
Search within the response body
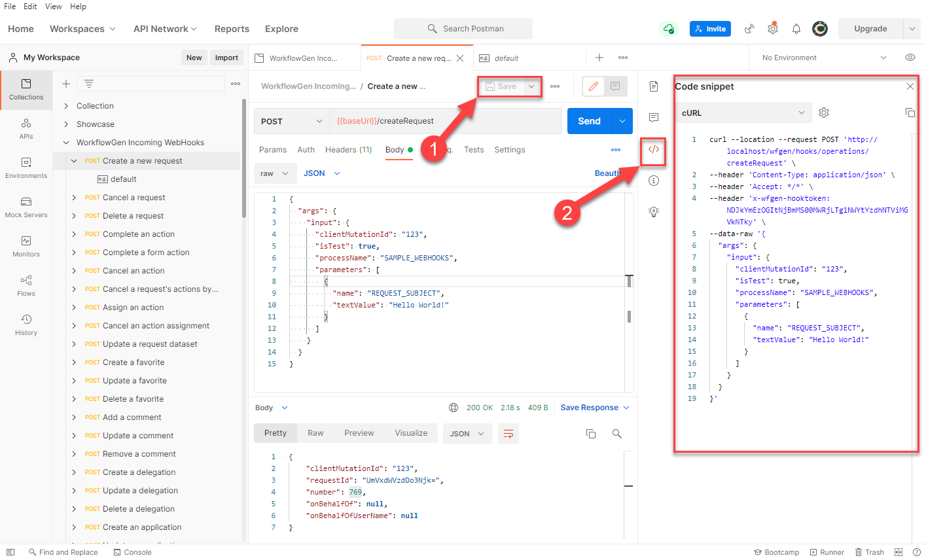pyautogui.click(x=616, y=434)
